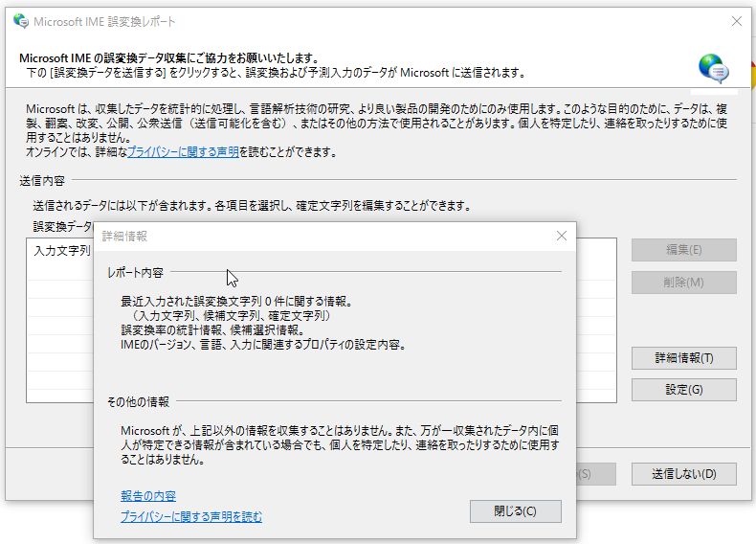The image size is (756, 544).
Task: Open プライバシーに関する声明を読む link
Action: tap(191, 516)
